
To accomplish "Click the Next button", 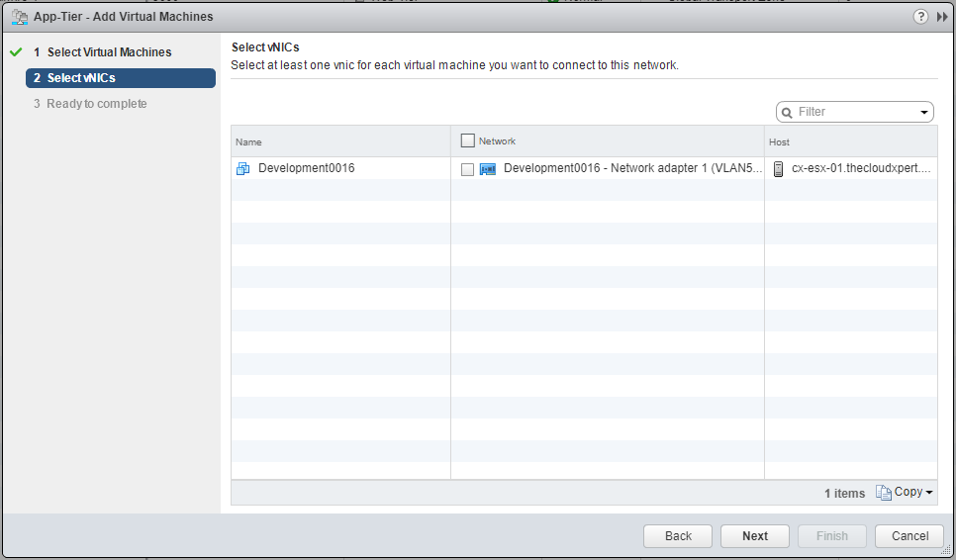I will coord(755,536).
